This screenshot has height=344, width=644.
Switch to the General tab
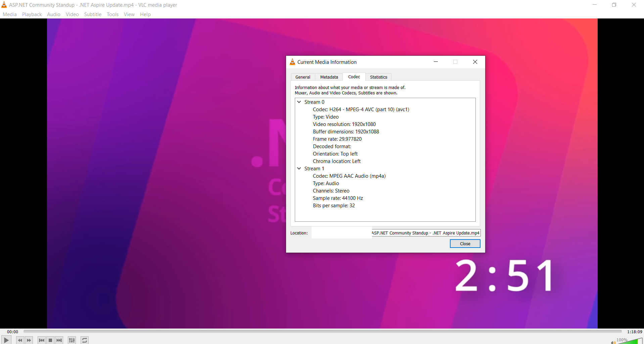(303, 77)
